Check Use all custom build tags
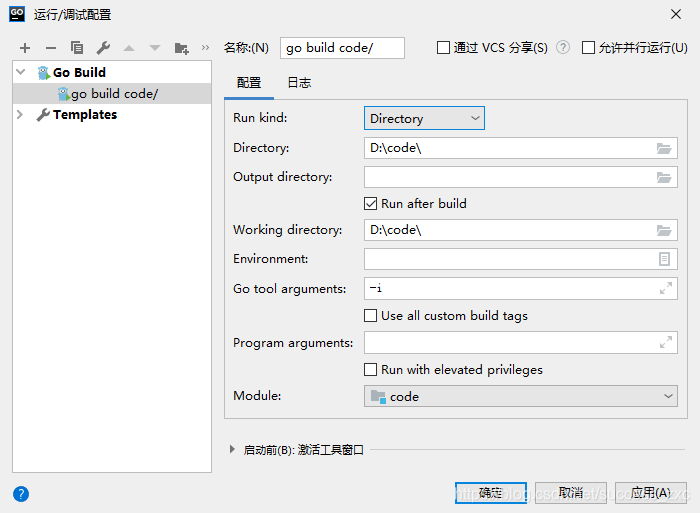 pyautogui.click(x=371, y=316)
